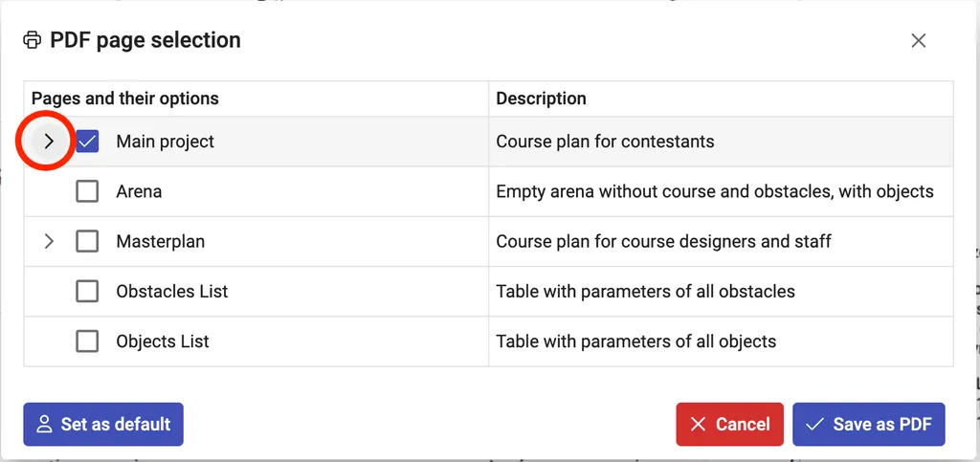Image resolution: width=980 pixels, height=462 pixels.
Task: Click the Obstacles List label
Action: [x=171, y=292]
